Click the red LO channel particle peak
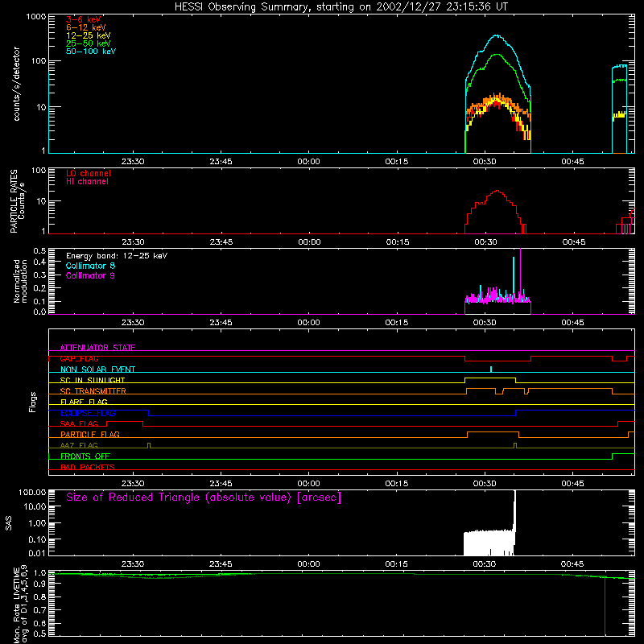The width and height of the screenshot is (644, 644). click(x=497, y=191)
